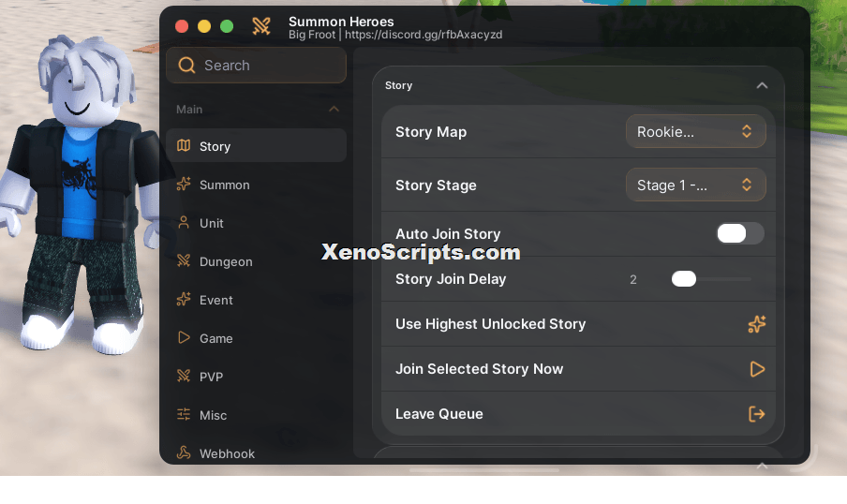Click the webhook icon in sidebar
Screen dimensions: 847x504
(184, 452)
